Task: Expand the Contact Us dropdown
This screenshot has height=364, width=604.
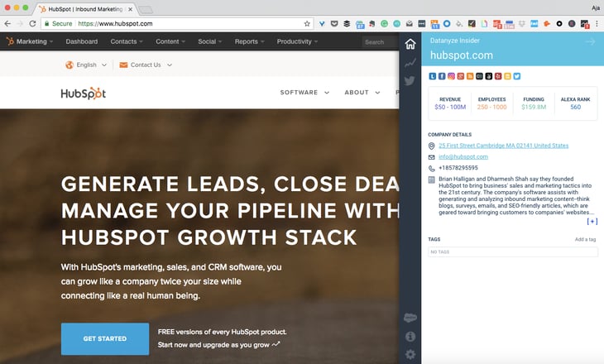Action: coord(146,65)
